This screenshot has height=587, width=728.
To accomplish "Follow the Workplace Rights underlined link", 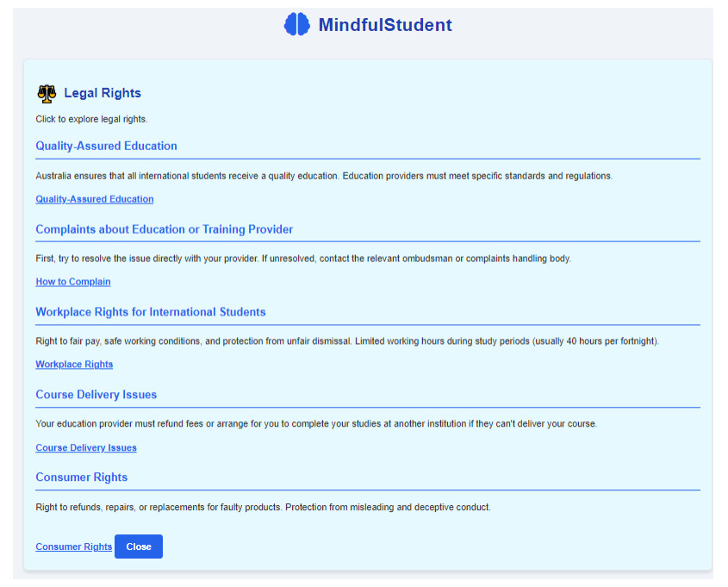I will pyautogui.click(x=74, y=365).
